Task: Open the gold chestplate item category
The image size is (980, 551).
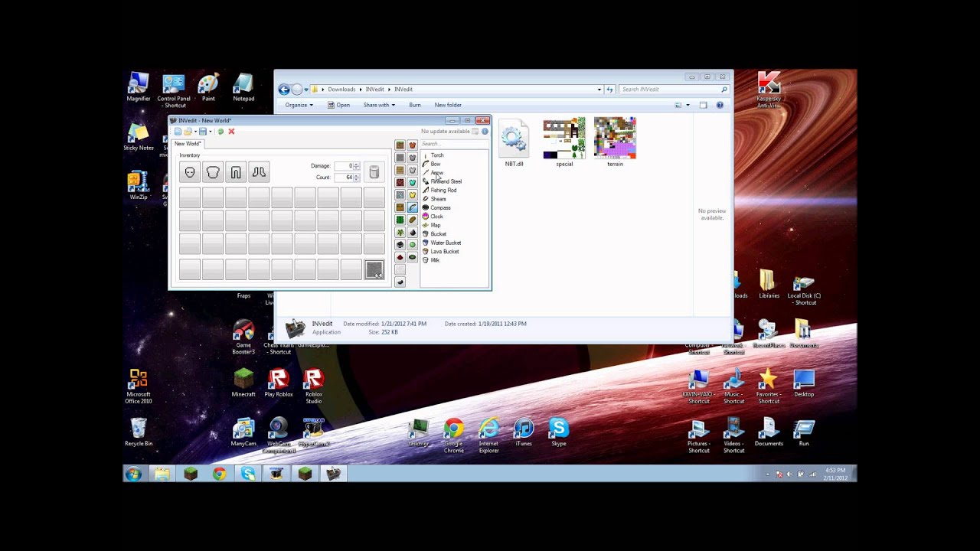Action: (x=413, y=195)
